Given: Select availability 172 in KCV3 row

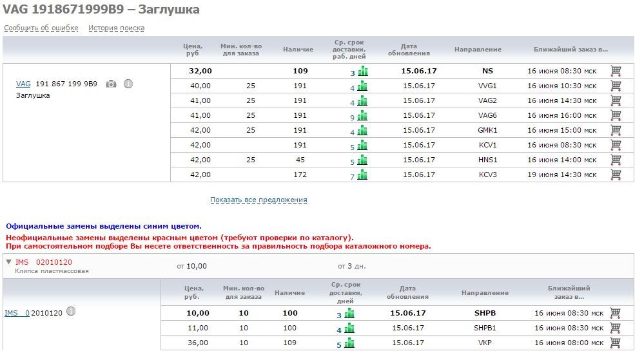Looking at the screenshot, I should (x=300, y=175).
